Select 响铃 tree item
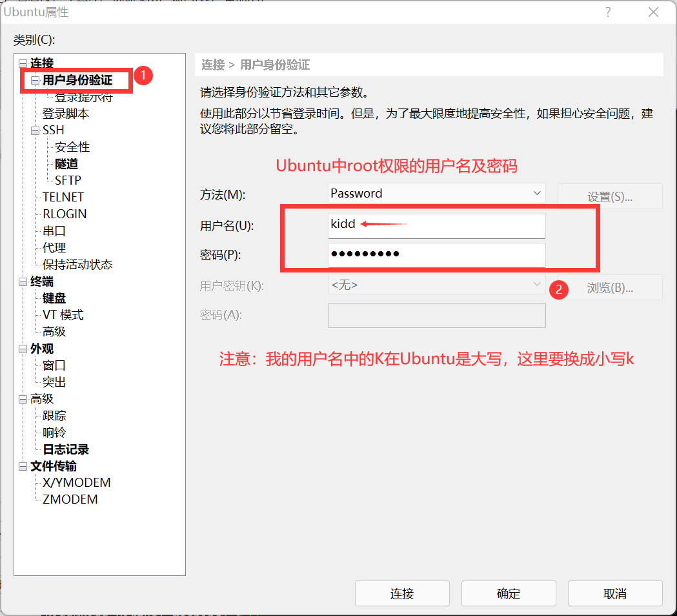Image resolution: width=677 pixels, height=616 pixels. [54, 433]
